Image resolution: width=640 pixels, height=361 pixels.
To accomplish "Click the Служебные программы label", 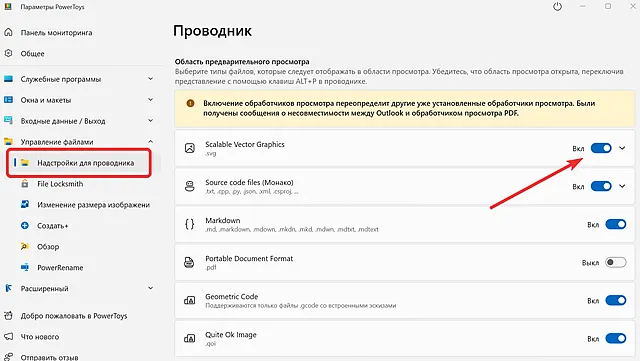I will pyautogui.click(x=61, y=79).
